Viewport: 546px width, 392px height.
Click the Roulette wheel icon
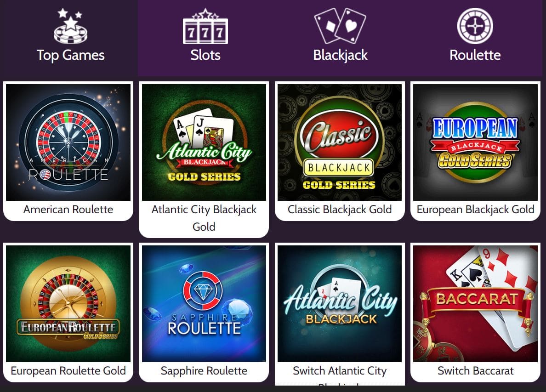pyautogui.click(x=475, y=26)
